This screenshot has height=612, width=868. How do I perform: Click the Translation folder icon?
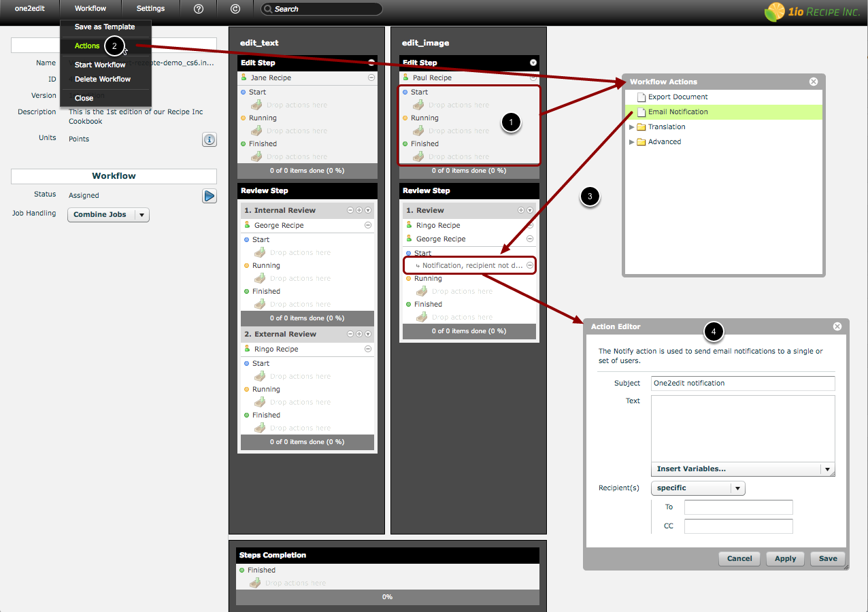click(x=641, y=127)
